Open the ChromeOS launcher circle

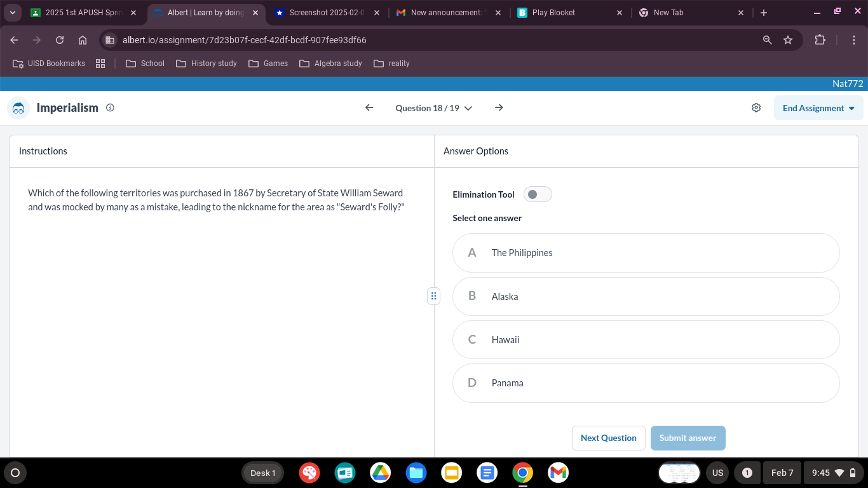click(15, 472)
